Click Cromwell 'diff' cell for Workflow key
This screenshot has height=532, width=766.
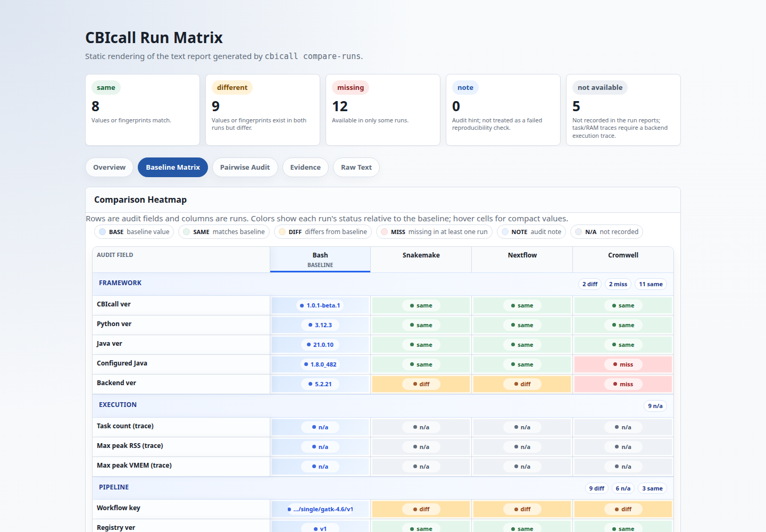click(623, 509)
